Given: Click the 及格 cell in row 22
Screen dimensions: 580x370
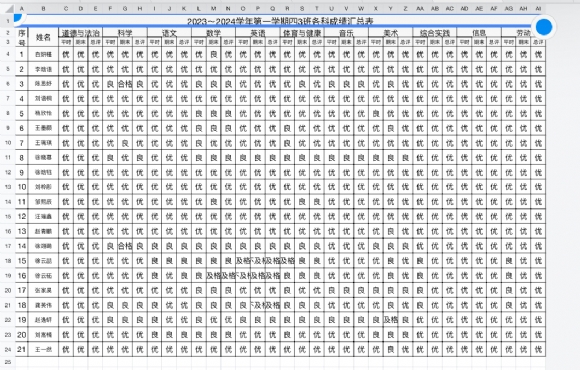Looking at the screenshot, I should click(x=391, y=320).
